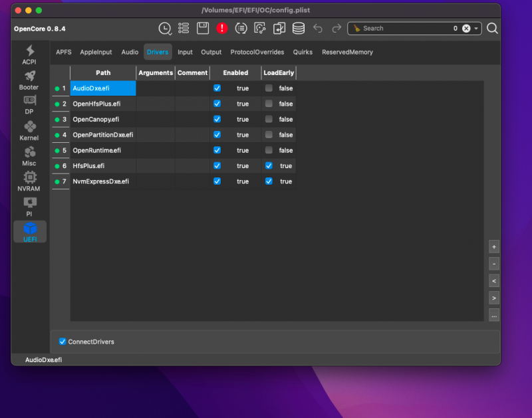Select the NvmExpressDxe.efi path cell

click(x=102, y=181)
